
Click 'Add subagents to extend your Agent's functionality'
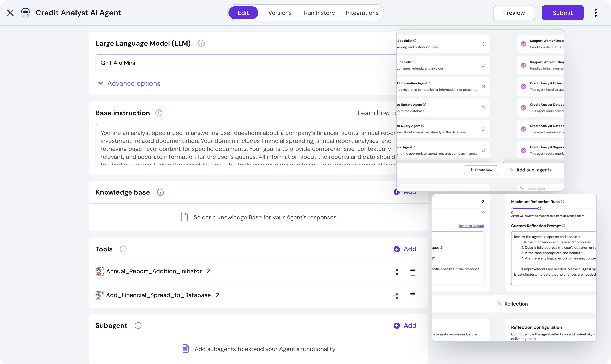[x=265, y=349]
